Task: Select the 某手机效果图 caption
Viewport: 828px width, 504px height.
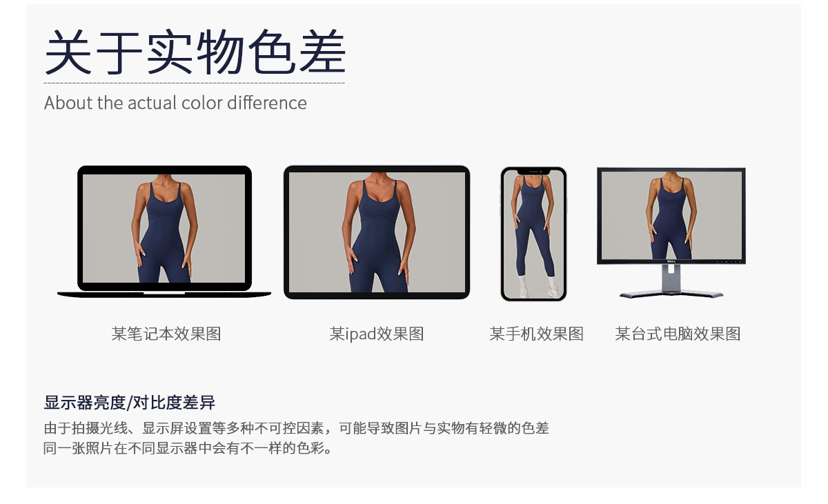Action: click(x=537, y=334)
